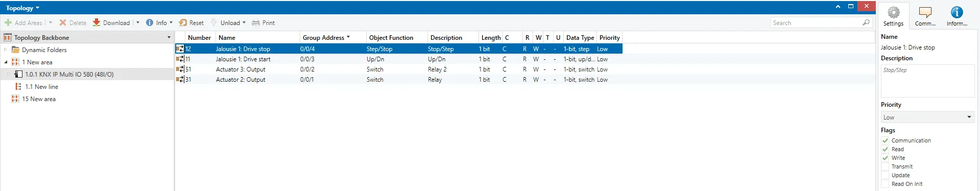Open the Topology panel menu

[22, 8]
